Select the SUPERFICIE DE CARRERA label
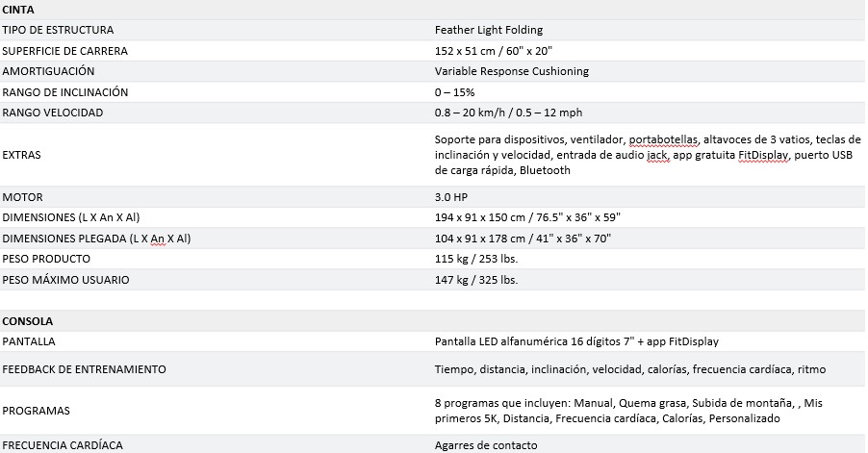This screenshot has height=453, width=868. coord(64,51)
